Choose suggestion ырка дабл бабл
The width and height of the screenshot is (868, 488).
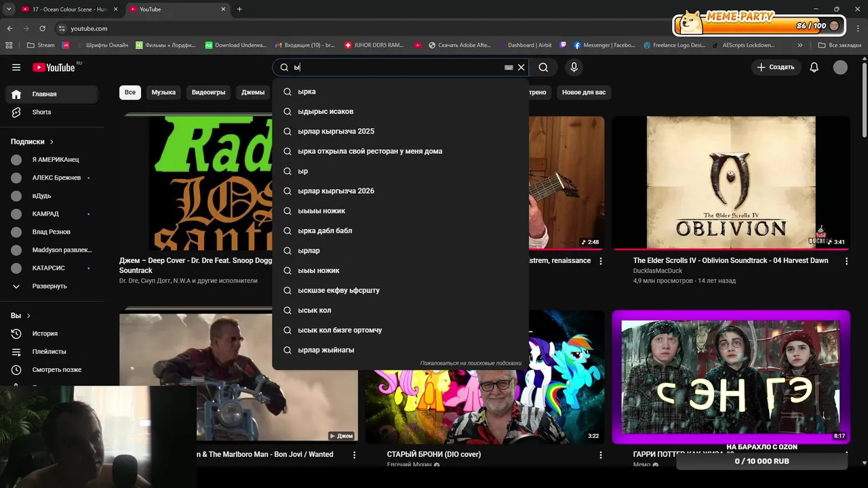(x=400, y=230)
